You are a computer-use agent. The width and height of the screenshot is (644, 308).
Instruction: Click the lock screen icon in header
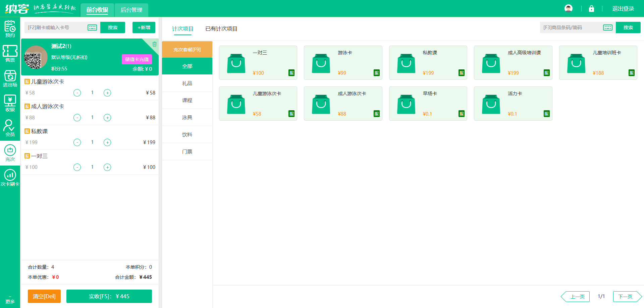tap(591, 9)
